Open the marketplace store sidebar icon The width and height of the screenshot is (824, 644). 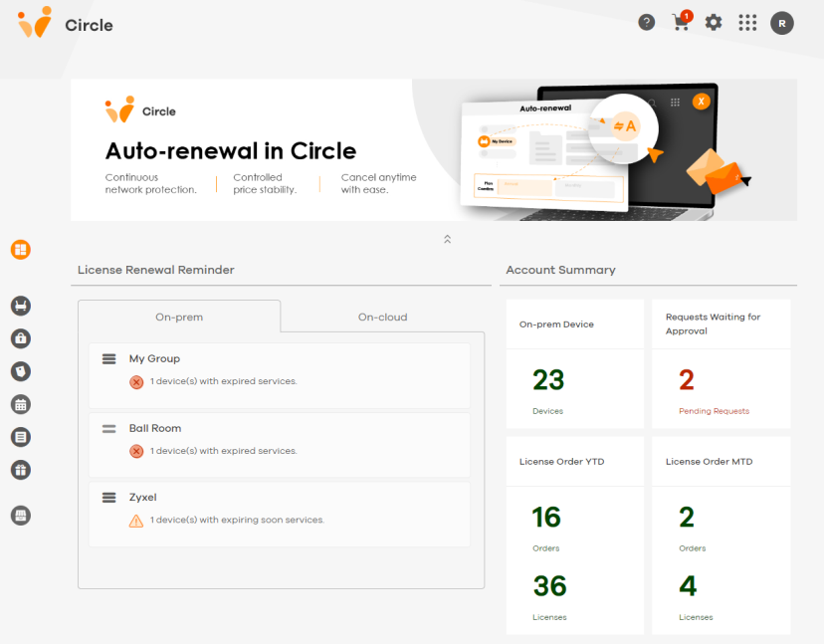pos(21,516)
